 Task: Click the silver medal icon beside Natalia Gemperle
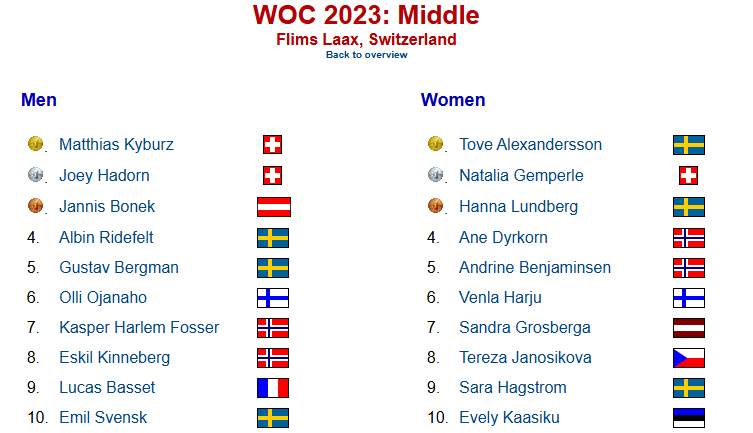click(436, 175)
